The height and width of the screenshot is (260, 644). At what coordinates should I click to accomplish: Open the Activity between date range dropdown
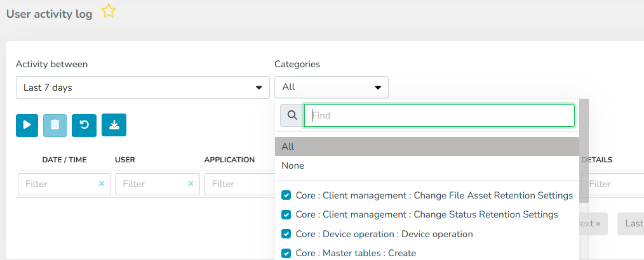coord(143,88)
